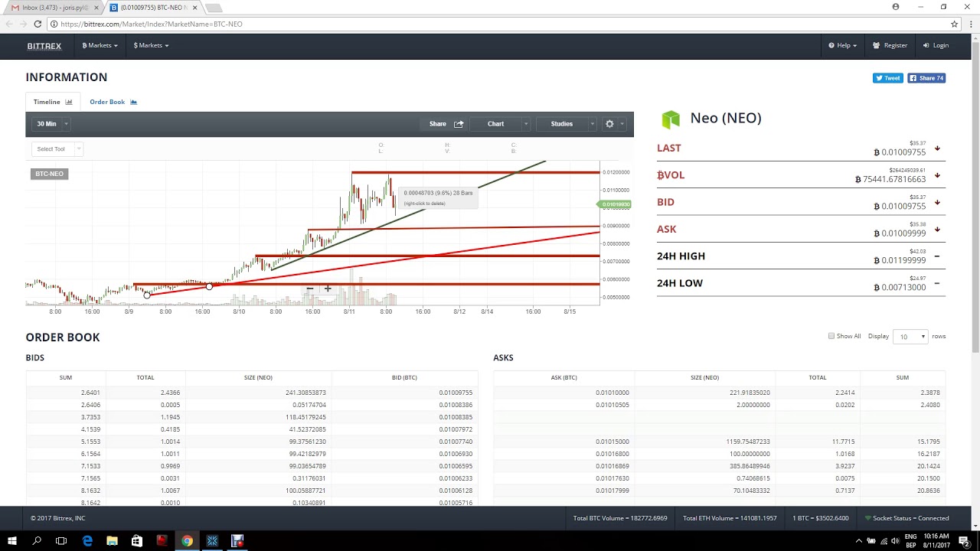
Task: Tweet this market page
Action: tap(888, 78)
